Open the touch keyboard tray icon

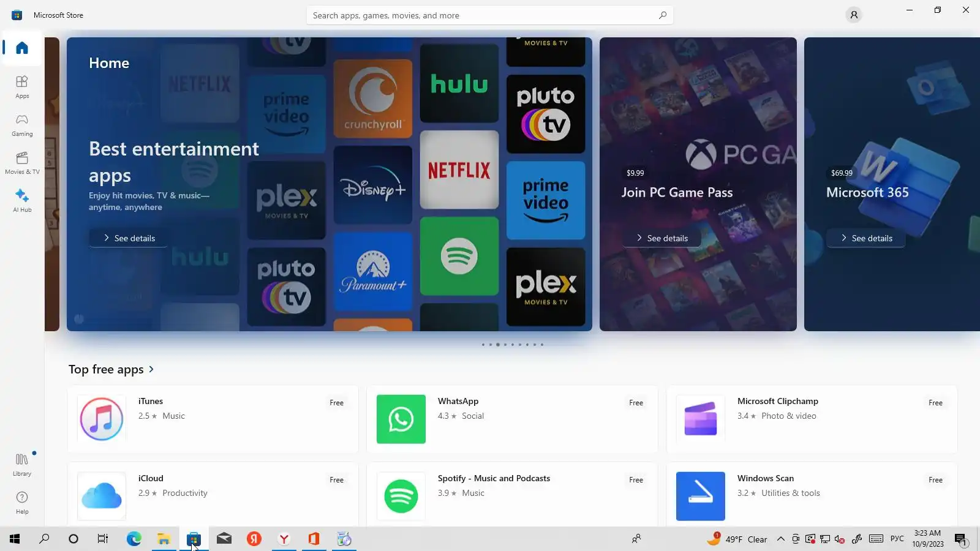876,539
